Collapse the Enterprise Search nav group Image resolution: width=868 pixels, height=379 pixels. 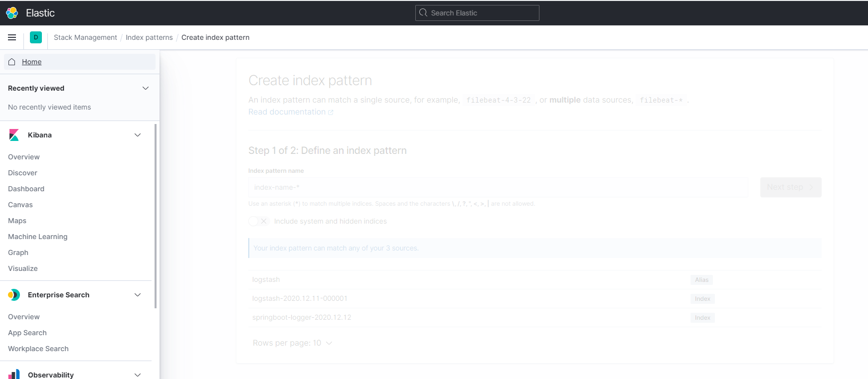click(x=138, y=295)
